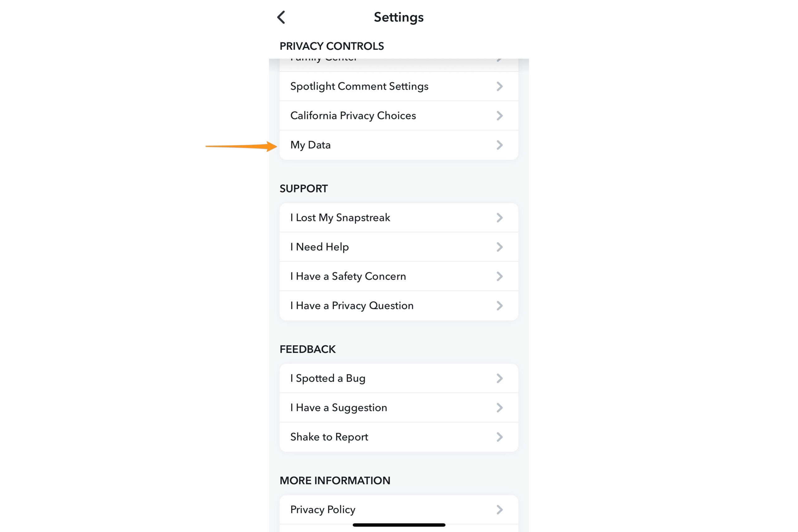Image resolution: width=798 pixels, height=532 pixels.
Task: Report via I Spotted a Bug
Action: pyautogui.click(x=328, y=378)
